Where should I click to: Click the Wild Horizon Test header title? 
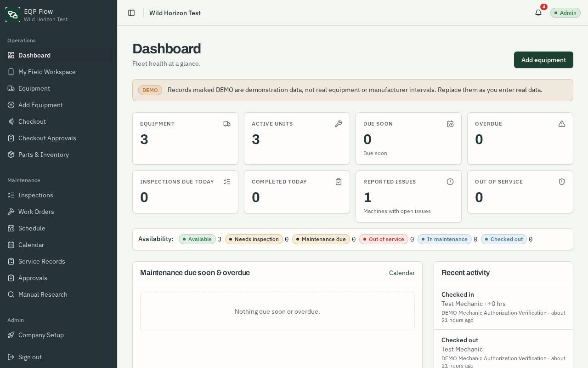[175, 13]
